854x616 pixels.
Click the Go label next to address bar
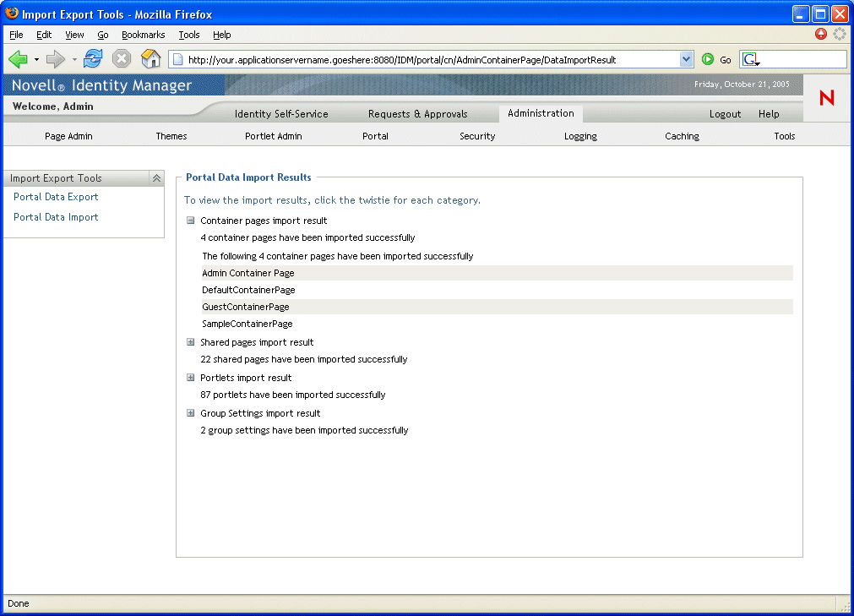pos(726,60)
